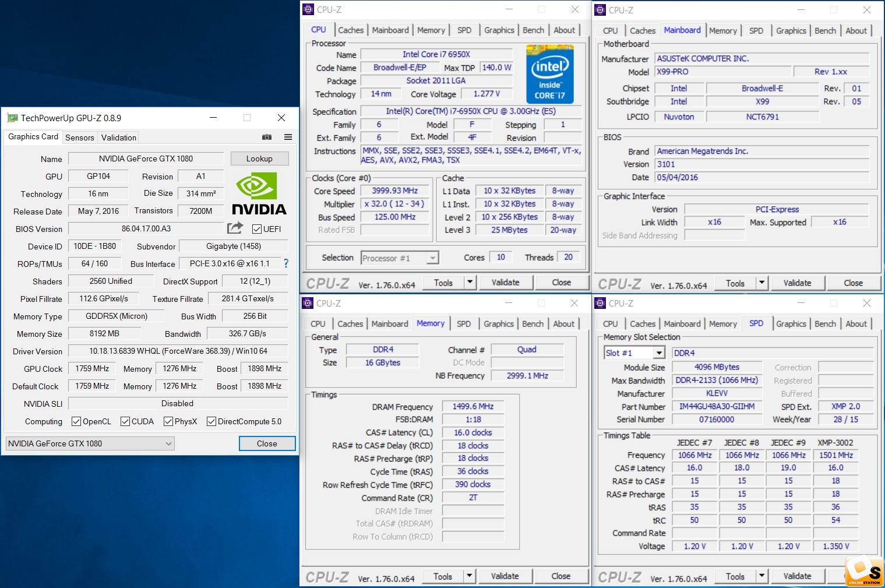Click the SPD window's CPU-Z title icon
Viewport: 885px width, 588px height.
600,303
